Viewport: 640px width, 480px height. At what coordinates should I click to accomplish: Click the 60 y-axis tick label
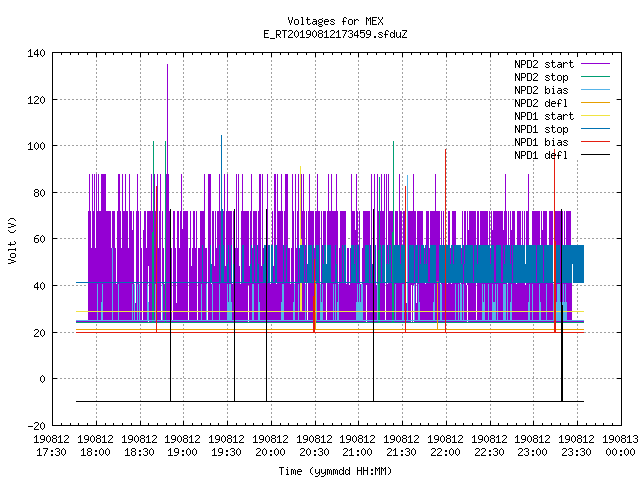point(39,239)
